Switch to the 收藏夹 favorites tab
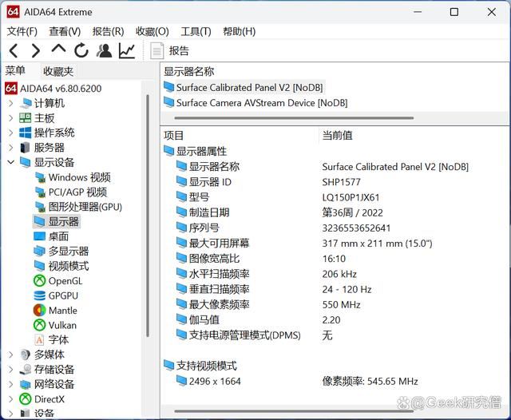The width and height of the screenshot is (511, 420). point(58,71)
